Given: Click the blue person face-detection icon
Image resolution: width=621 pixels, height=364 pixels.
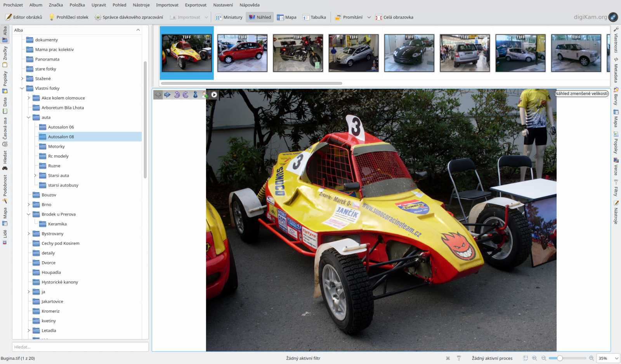Looking at the screenshot, I should 195,95.
